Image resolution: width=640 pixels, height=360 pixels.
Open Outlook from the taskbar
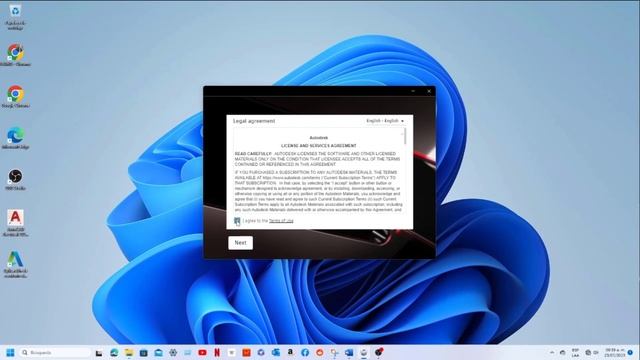coord(276,352)
